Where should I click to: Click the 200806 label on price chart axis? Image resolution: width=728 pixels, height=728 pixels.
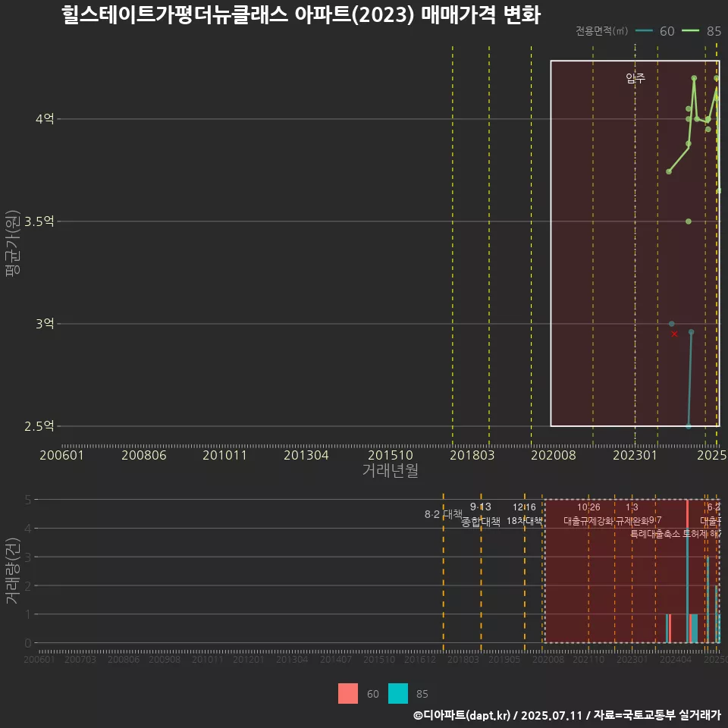click(x=144, y=455)
